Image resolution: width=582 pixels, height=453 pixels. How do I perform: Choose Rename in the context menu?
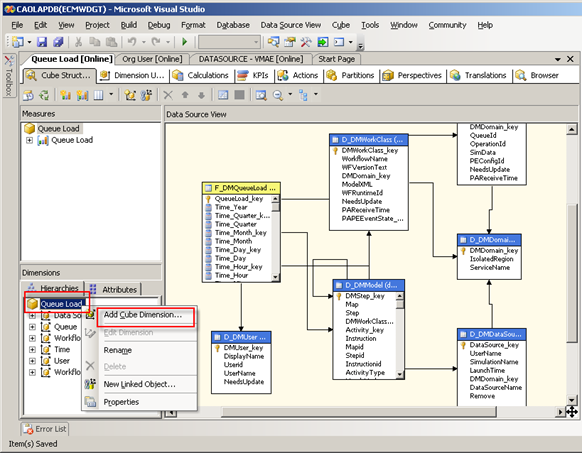118,350
